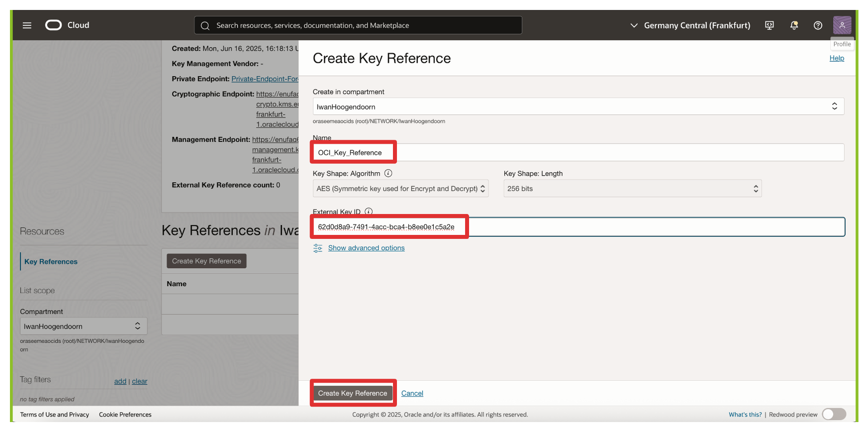The width and height of the screenshot is (868, 432).
Task: Toggle the Redwood preview switch
Action: pos(834,414)
